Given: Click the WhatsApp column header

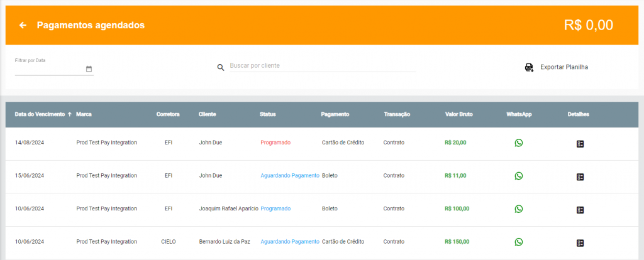Looking at the screenshot, I should pos(519,114).
